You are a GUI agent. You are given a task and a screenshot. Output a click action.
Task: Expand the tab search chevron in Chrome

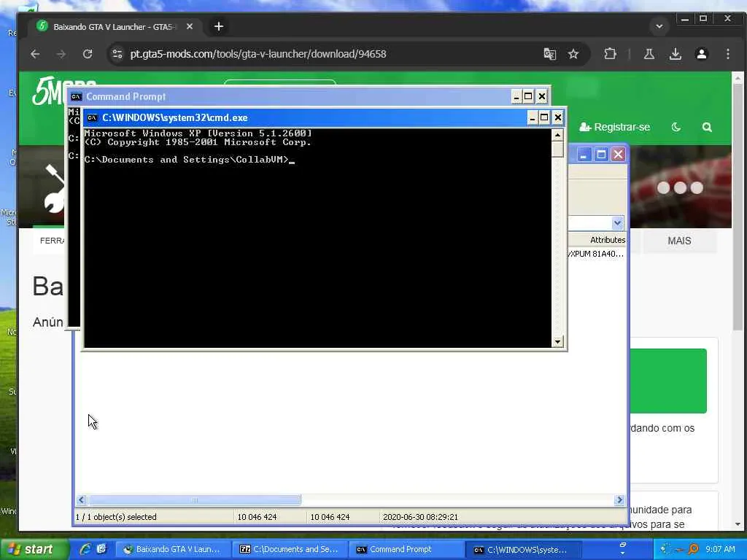point(659,27)
